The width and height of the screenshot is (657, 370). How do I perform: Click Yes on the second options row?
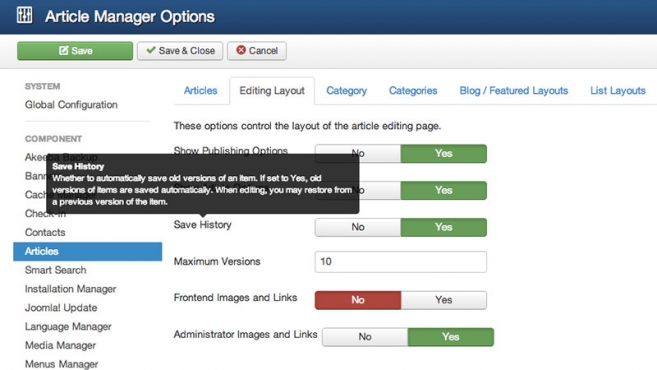(x=444, y=190)
